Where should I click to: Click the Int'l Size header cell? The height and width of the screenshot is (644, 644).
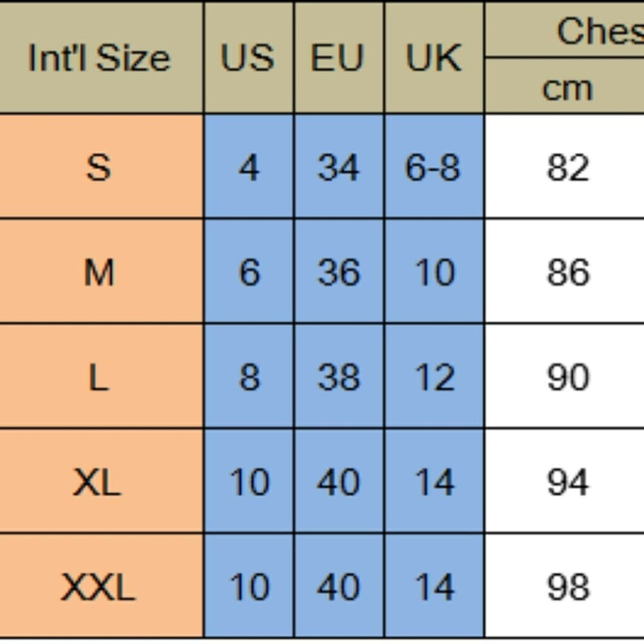101,57
